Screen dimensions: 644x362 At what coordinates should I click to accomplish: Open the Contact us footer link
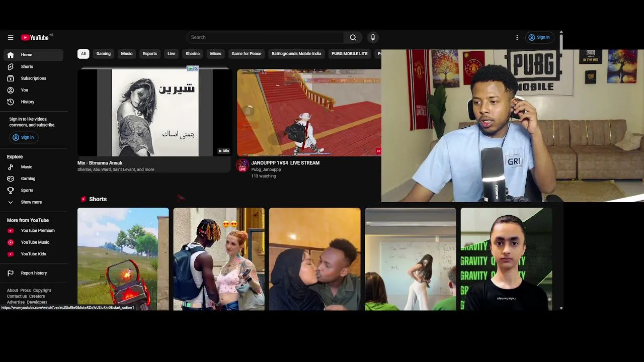tap(17, 296)
